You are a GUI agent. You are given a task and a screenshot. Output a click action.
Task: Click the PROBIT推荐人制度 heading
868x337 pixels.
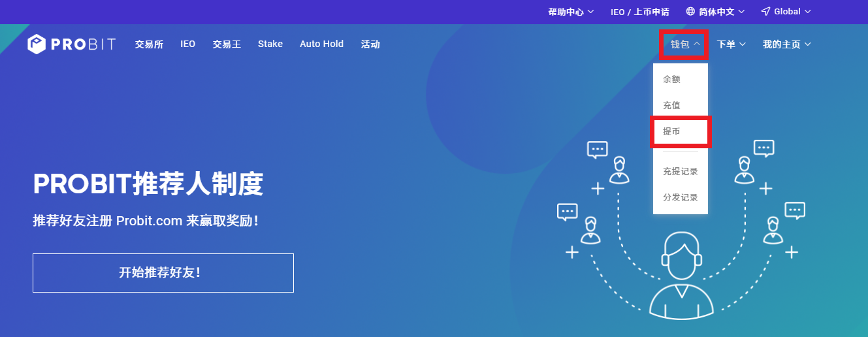tap(148, 185)
